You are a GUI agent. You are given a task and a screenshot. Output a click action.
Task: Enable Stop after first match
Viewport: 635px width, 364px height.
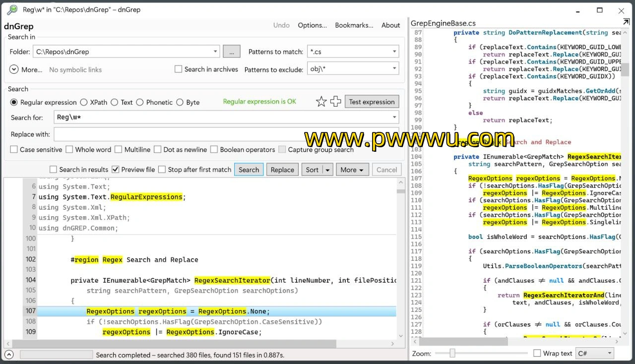162,170
